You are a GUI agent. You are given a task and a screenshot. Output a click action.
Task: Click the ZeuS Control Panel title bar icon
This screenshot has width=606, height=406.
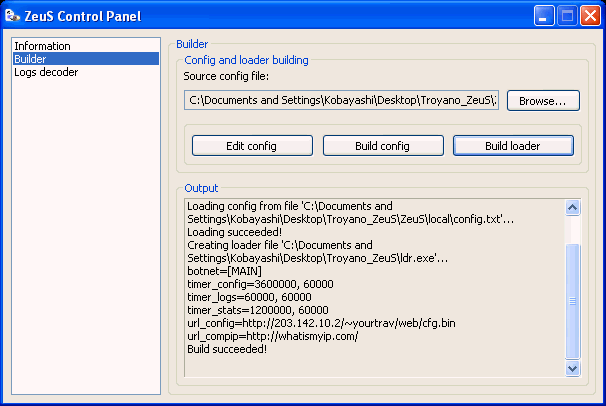(x=13, y=16)
